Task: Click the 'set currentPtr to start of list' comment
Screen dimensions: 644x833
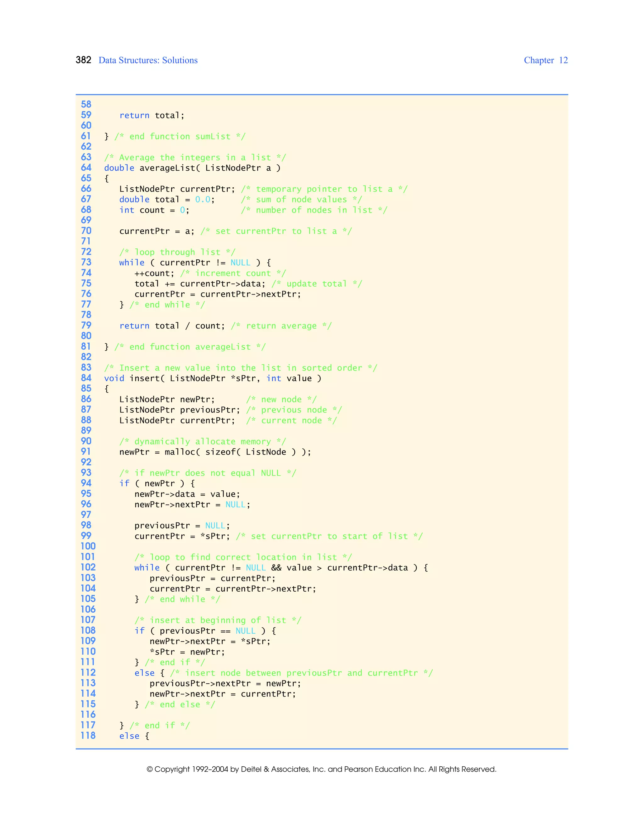Action: point(329,536)
